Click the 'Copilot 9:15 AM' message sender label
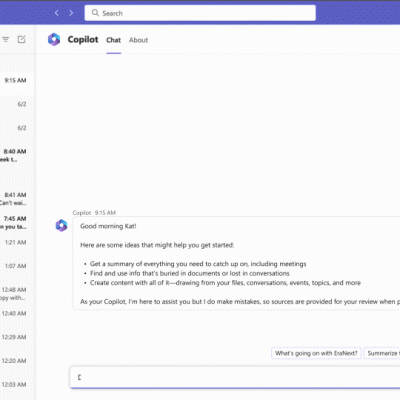The height and width of the screenshot is (400, 400). 94,213
